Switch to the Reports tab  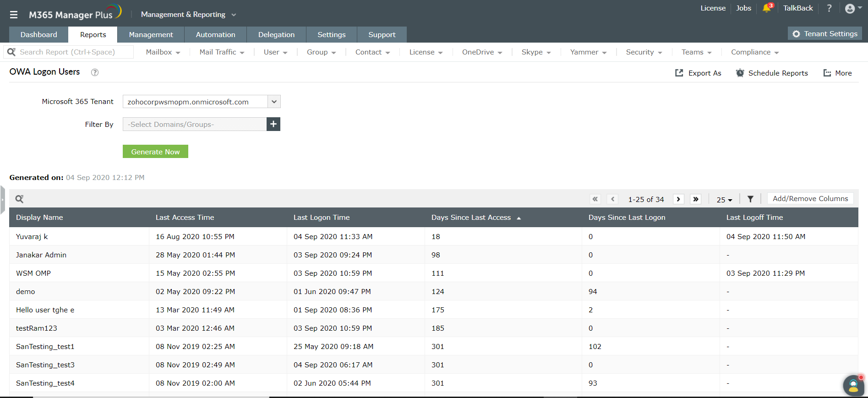point(93,35)
